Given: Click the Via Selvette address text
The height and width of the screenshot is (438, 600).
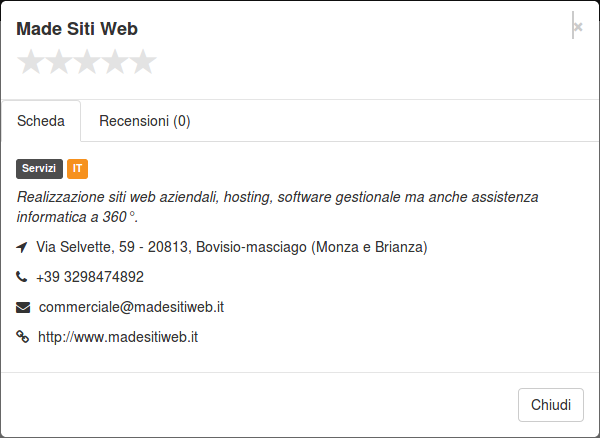Looking at the screenshot, I should [x=232, y=247].
